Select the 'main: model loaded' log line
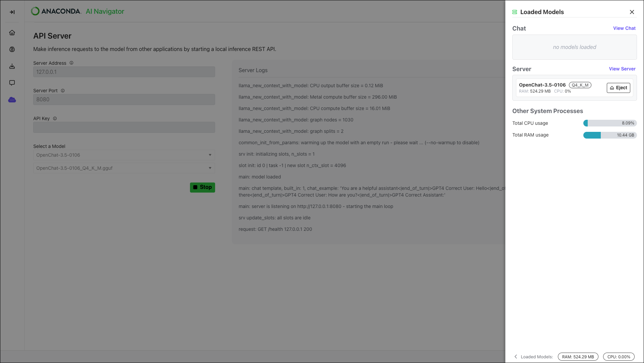 point(260,177)
